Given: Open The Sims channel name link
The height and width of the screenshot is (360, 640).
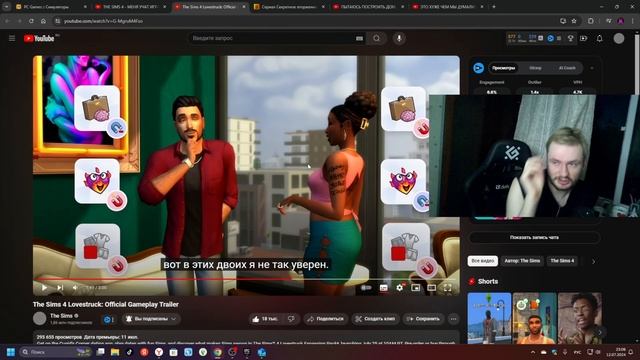Looking at the screenshot, I should [x=61, y=316].
